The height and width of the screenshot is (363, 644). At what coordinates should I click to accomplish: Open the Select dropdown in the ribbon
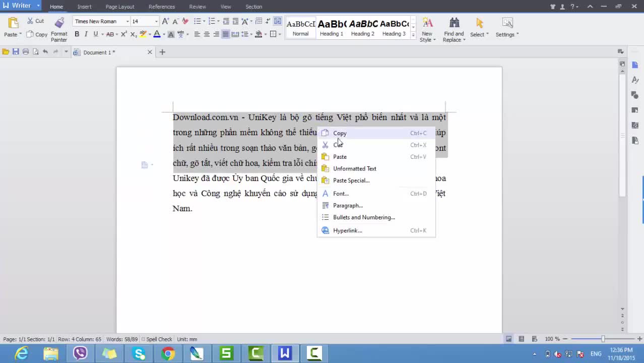pos(479,28)
